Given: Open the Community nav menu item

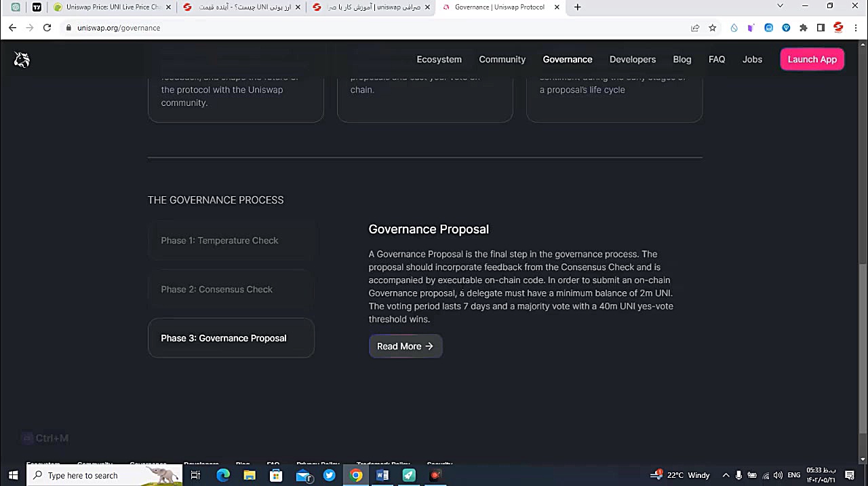Looking at the screenshot, I should click(502, 60).
